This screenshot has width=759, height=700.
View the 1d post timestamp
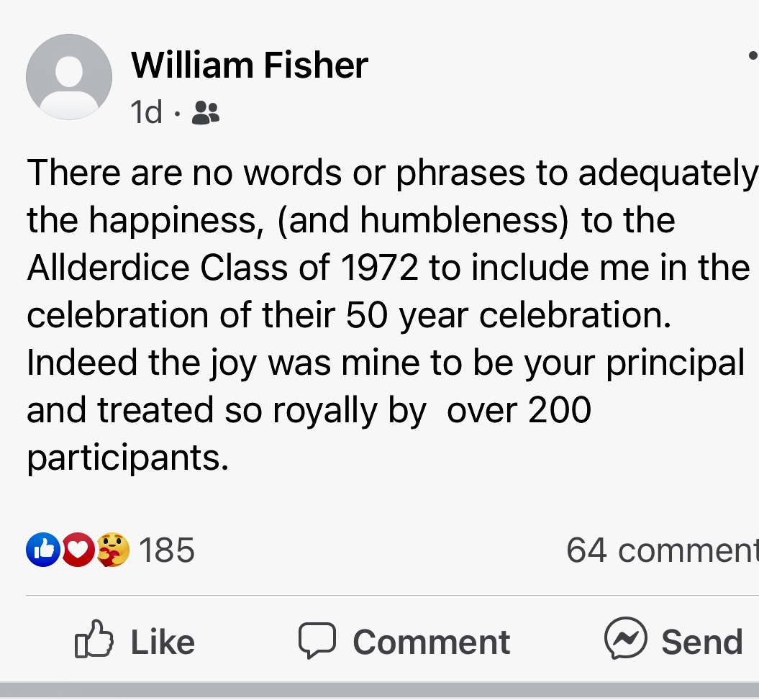[146, 112]
